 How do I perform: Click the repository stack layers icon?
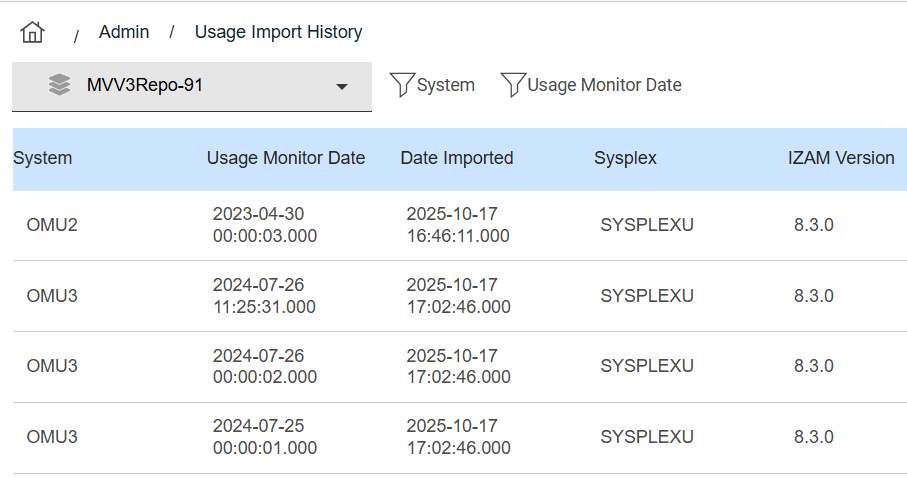59,85
